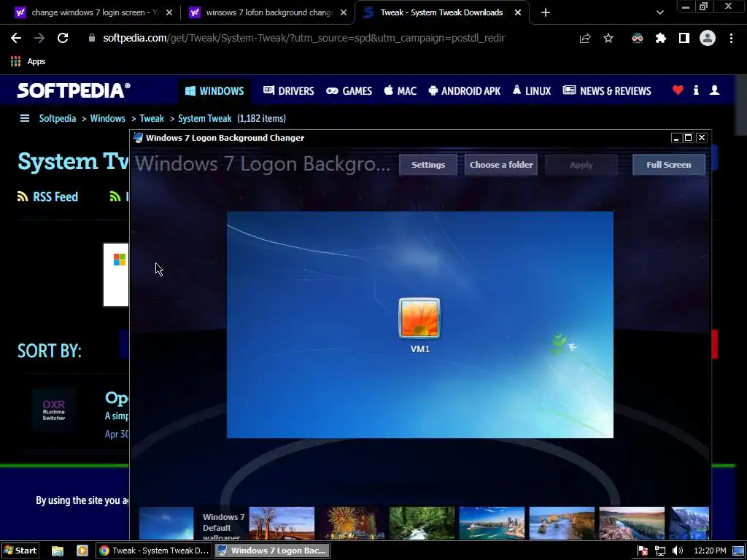Image resolution: width=747 pixels, height=560 pixels.
Task: Toggle the Chrome side panel icon
Action: (x=684, y=38)
